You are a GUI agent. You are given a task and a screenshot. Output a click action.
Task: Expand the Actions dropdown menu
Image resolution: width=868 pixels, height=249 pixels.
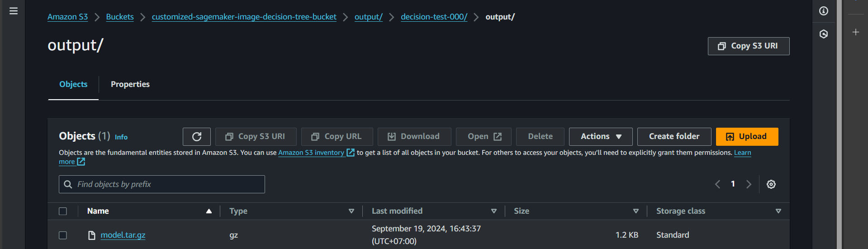(x=601, y=137)
